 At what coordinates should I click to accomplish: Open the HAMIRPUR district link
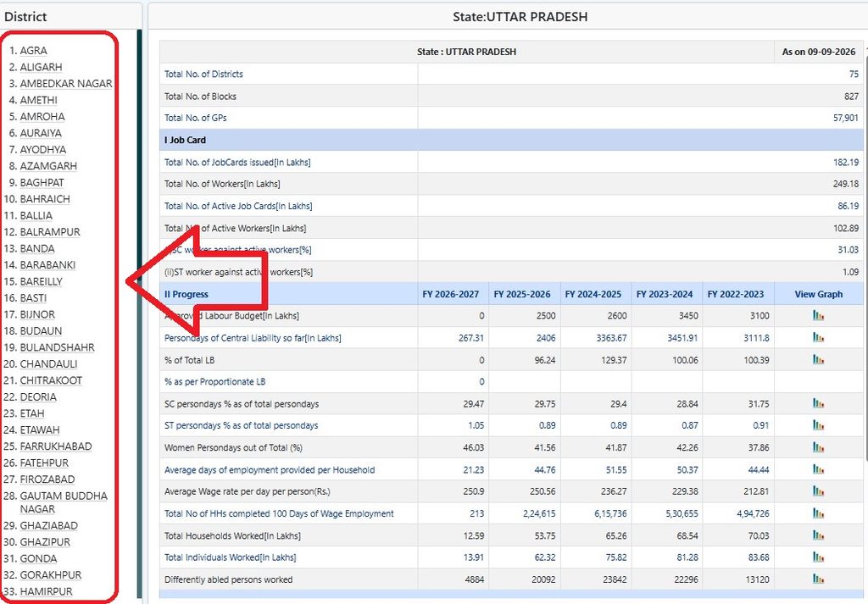tap(47, 591)
